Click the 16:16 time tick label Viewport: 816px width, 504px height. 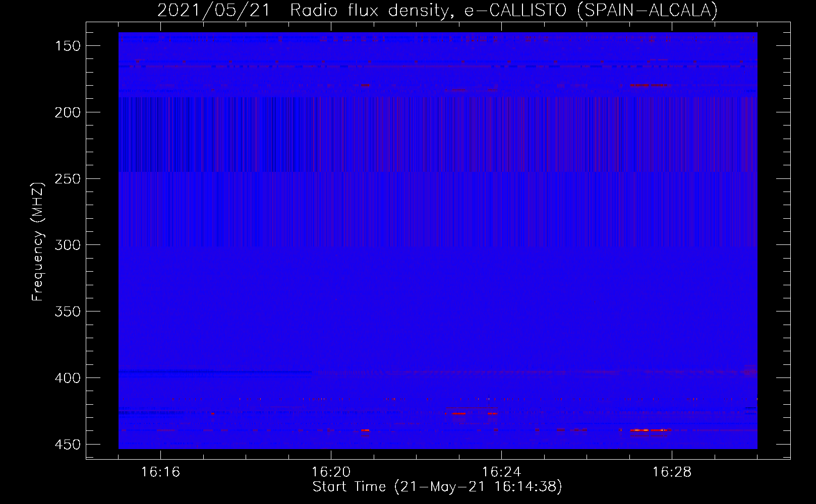160,472
